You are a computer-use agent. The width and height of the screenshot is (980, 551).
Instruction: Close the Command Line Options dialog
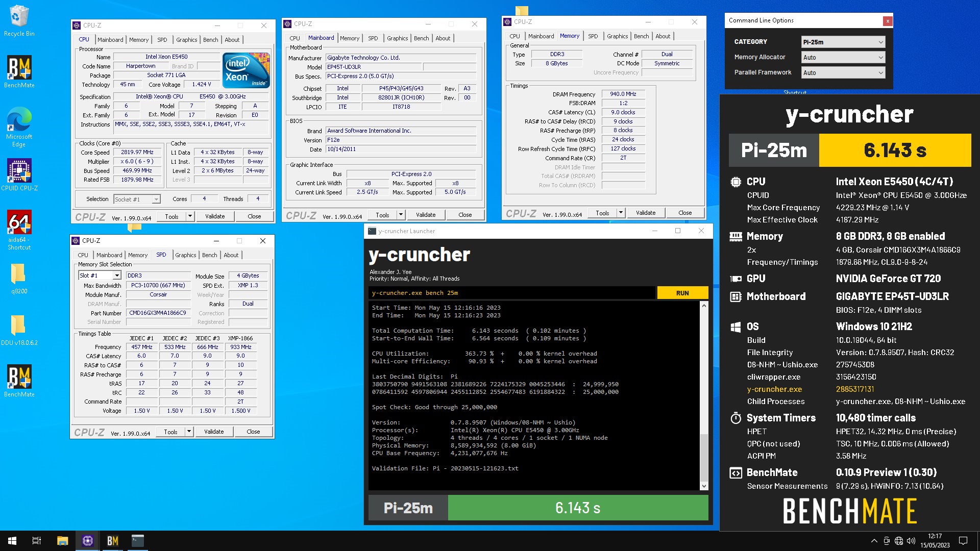coord(888,21)
